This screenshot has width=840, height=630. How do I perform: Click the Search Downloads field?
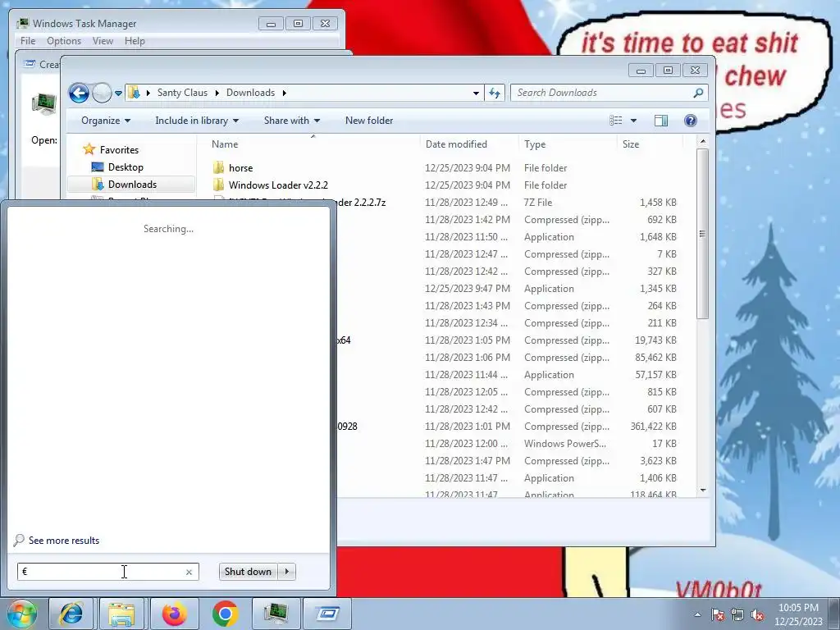click(609, 94)
